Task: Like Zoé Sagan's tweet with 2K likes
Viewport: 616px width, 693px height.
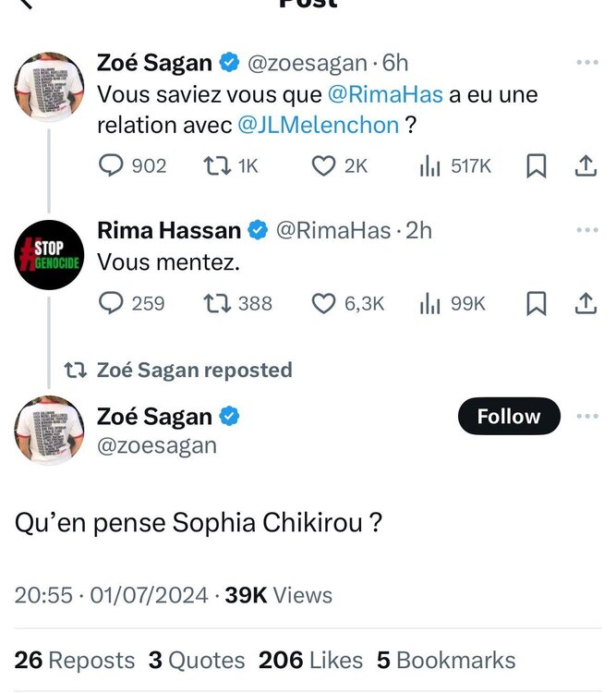Action: (323, 165)
